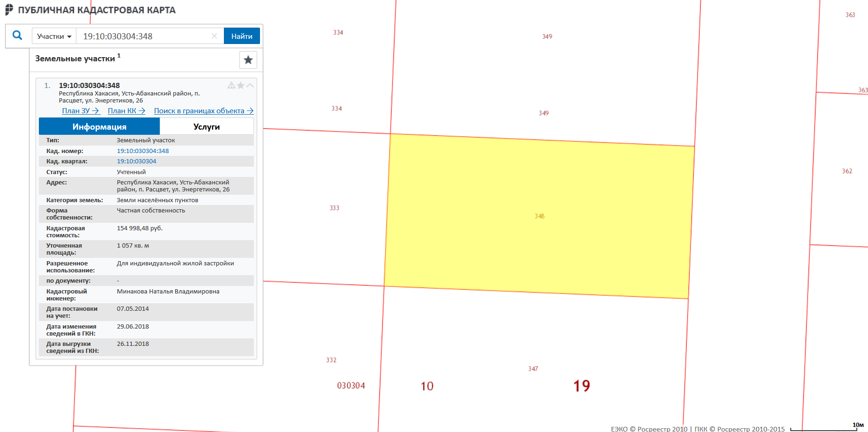Click the change date 29.06.2018

point(133,326)
